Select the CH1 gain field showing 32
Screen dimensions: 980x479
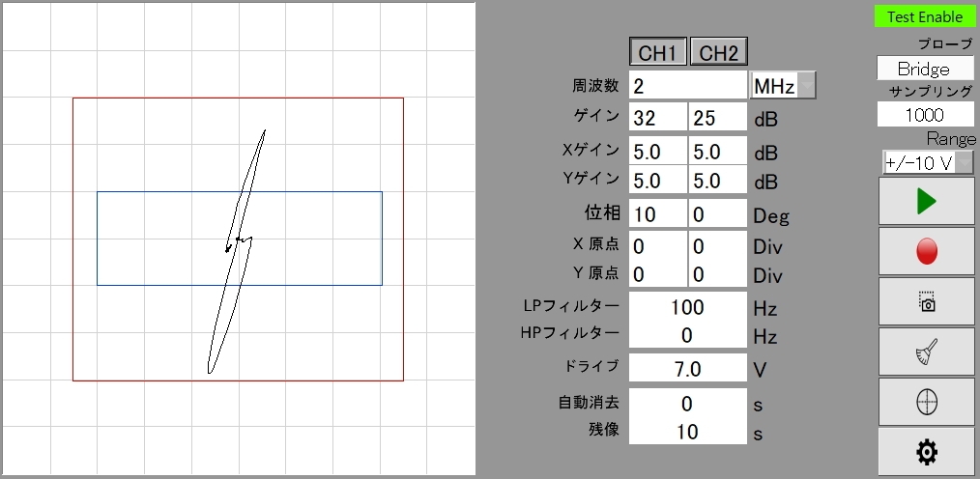tap(657, 118)
